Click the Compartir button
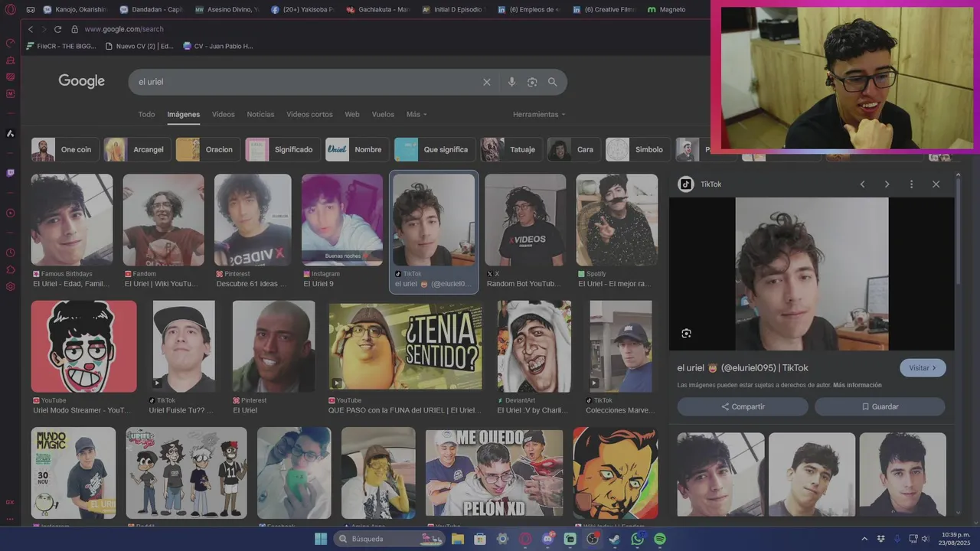 tap(743, 407)
